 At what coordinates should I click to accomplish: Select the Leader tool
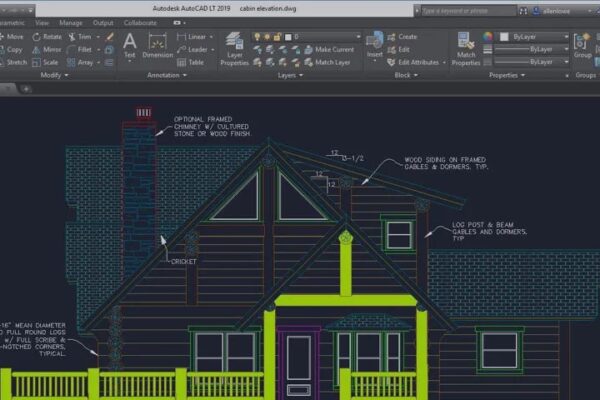click(192, 49)
